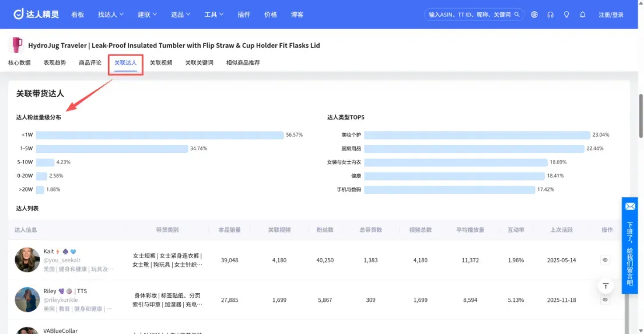Switch to the 核心数据 tab
Viewport: 644px width, 334px height.
tap(19, 63)
